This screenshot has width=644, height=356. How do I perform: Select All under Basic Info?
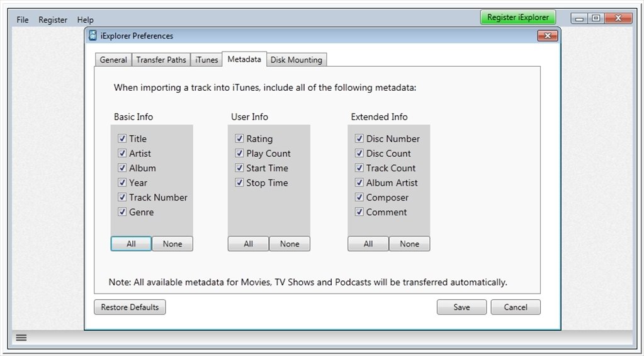point(131,244)
